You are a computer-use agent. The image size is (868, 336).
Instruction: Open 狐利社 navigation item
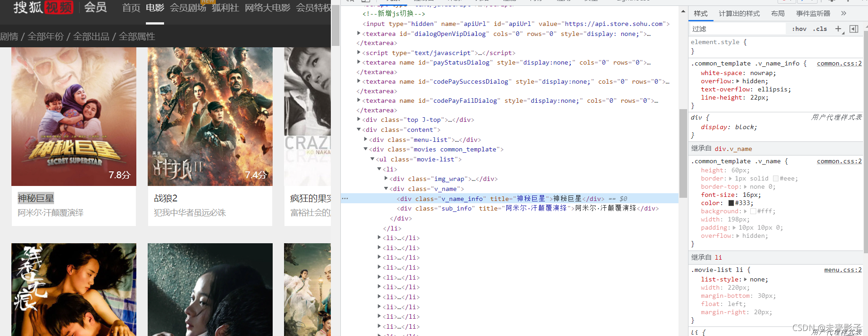(225, 8)
